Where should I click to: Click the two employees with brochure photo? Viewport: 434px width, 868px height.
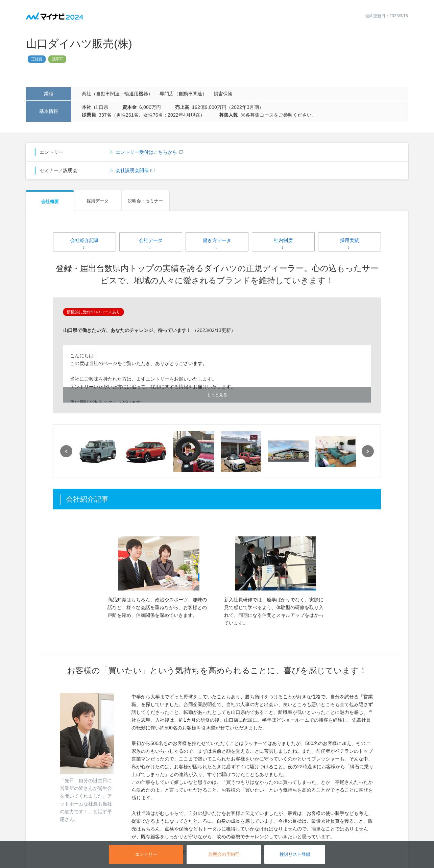[159, 563]
